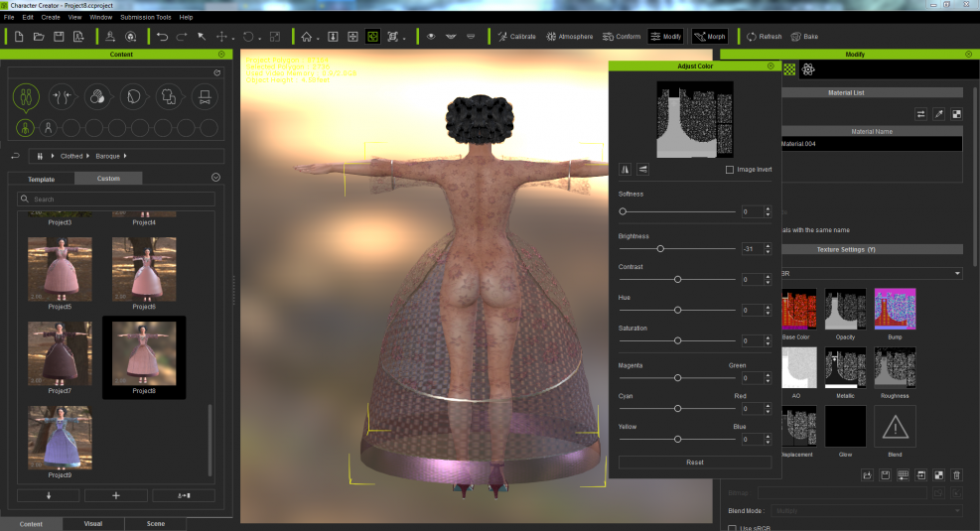This screenshot has height=531, width=980.
Task: Open the Skin category icon in Content
Action: (x=97, y=96)
